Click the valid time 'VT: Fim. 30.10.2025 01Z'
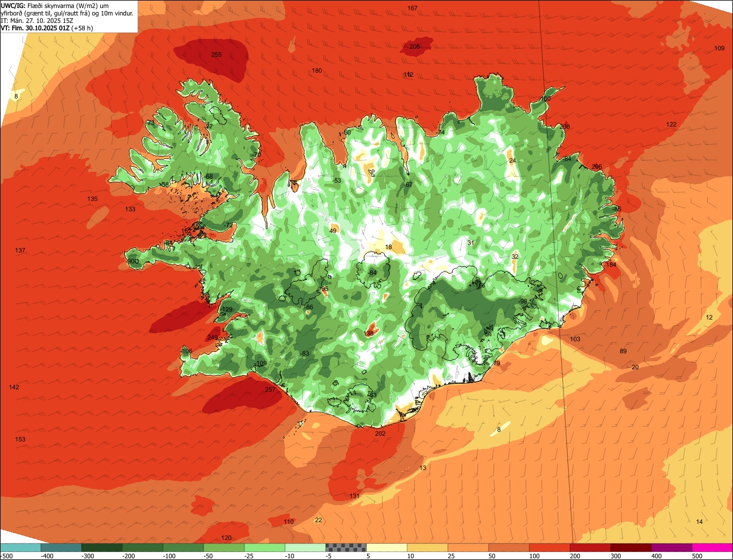733x560 pixels. point(36,27)
